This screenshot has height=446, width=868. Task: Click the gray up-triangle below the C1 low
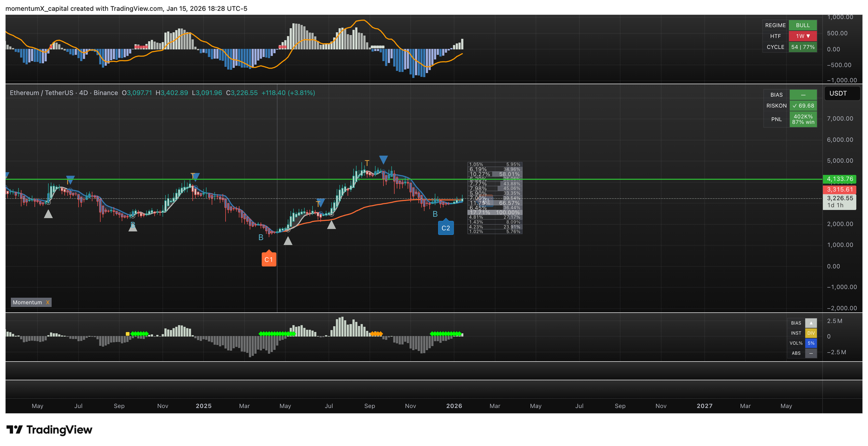(288, 241)
